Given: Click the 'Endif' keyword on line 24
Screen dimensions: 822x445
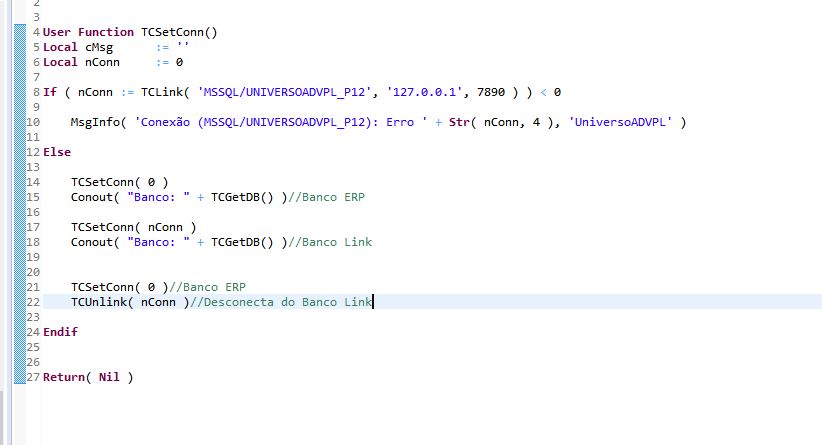Looking at the screenshot, I should coord(60,332).
